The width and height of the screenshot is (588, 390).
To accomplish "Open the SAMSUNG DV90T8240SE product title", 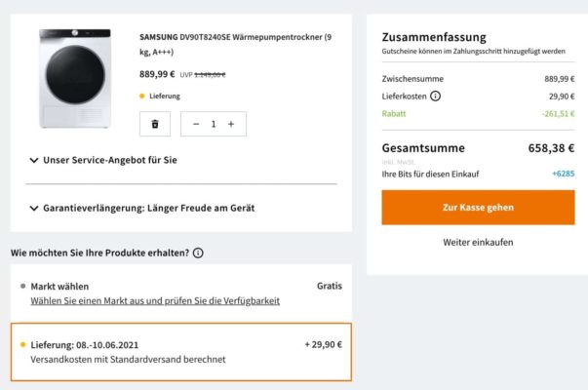I will click(x=235, y=44).
